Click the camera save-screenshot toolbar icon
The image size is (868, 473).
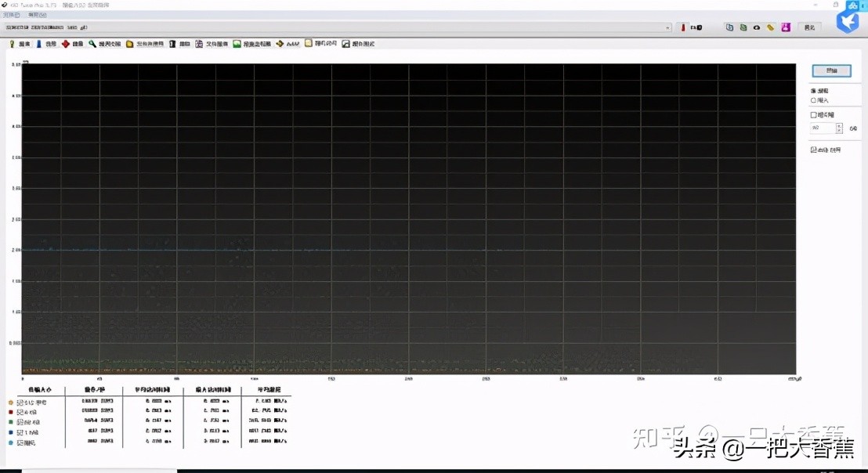pyautogui.click(x=757, y=27)
